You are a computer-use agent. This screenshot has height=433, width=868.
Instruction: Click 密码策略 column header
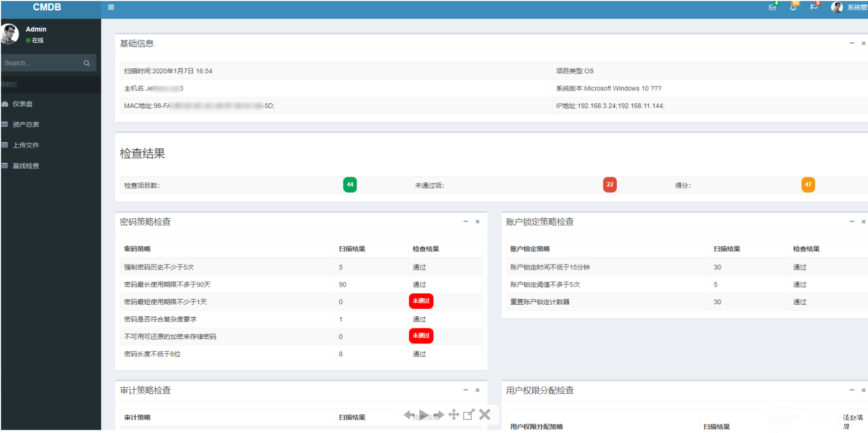pyautogui.click(x=137, y=249)
